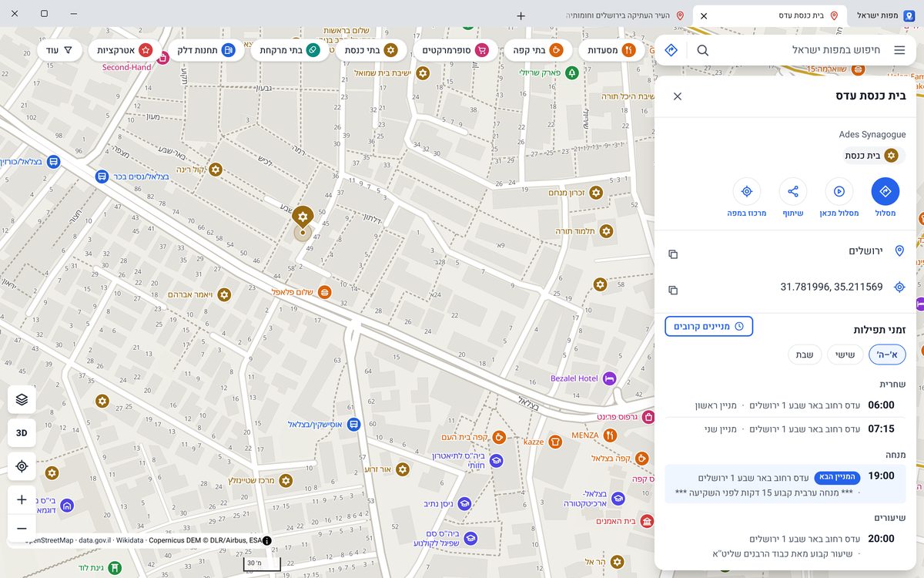
Task: Share the place via שיתוף icon
Action: click(793, 191)
